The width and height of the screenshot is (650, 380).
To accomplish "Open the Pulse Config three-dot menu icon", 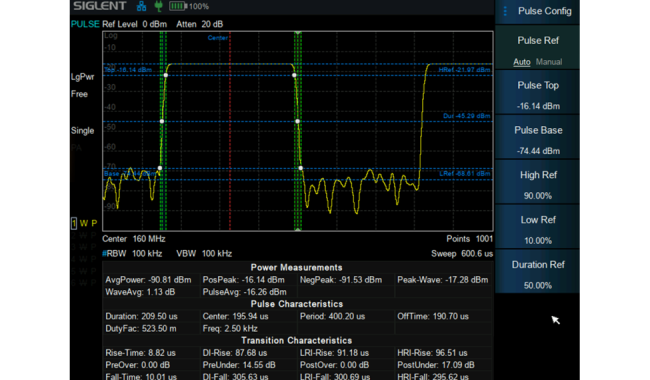I will [x=505, y=11].
